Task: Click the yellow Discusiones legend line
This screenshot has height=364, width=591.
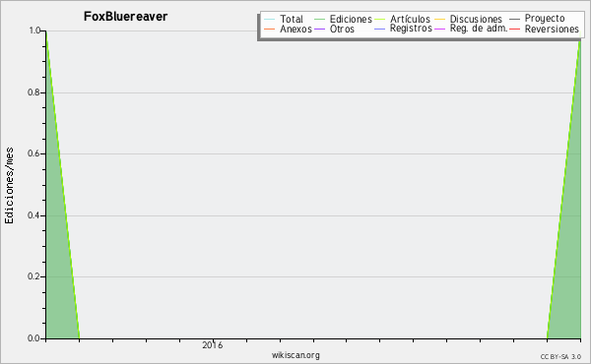Action: 440,20
